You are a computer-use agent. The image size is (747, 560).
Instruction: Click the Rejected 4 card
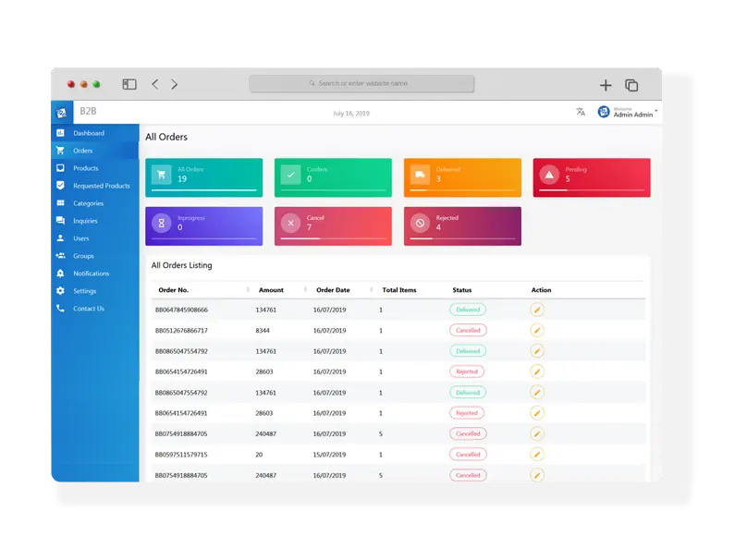tap(462, 226)
